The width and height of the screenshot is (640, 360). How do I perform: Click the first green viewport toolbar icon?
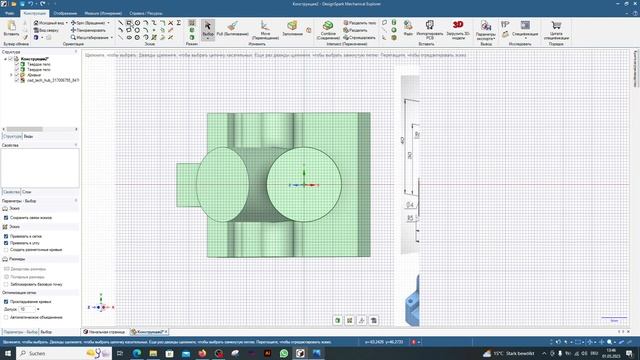pos(338,320)
